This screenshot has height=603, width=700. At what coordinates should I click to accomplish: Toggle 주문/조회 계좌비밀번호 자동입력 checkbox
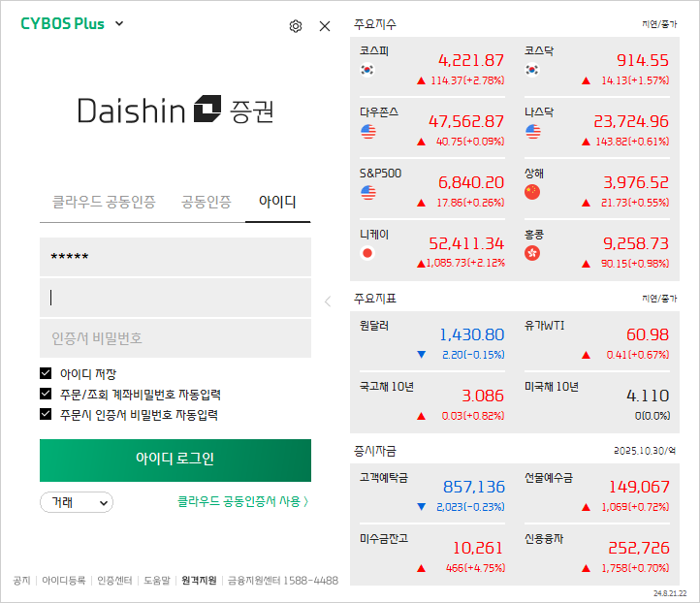point(46,394)
